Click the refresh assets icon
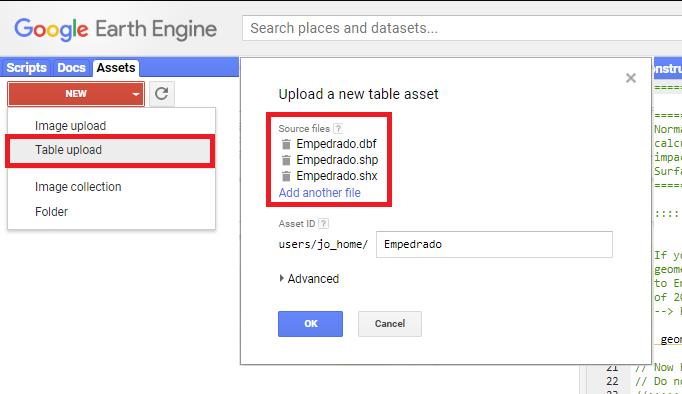The height and width of the screenshot is (394, 682). pos(162,93)
